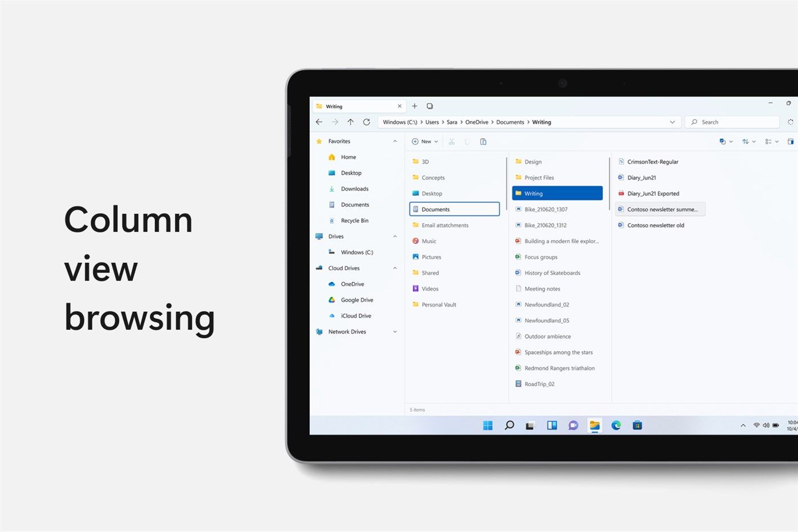The height and width of the screenshot is (532, 798).
Task: Click the Paste toolbar icon
Action: click(483, 141)
